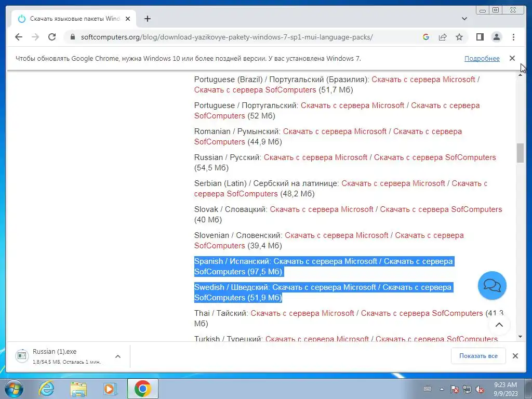Image resolution: width=532 pixels, height=399 pixels.
Task: Download Thai pack from Microsoft server
Action: click(x=302, y=313)
